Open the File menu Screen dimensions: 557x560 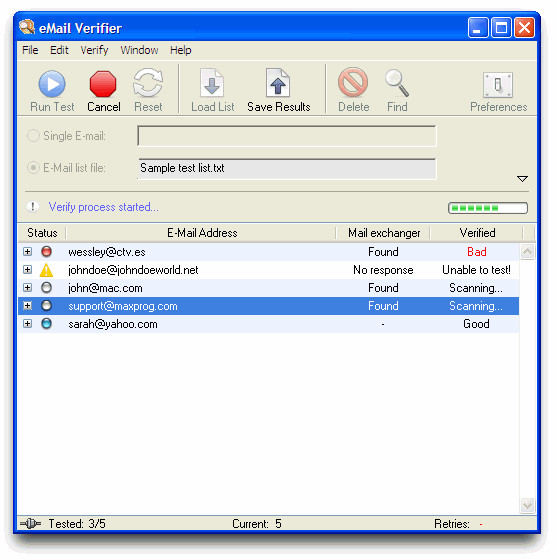tap(30, 50)
